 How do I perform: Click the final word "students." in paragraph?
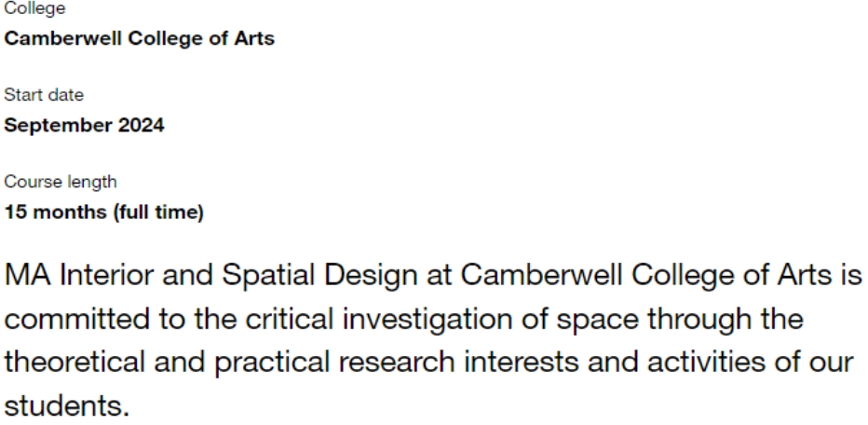pos(66,406)
